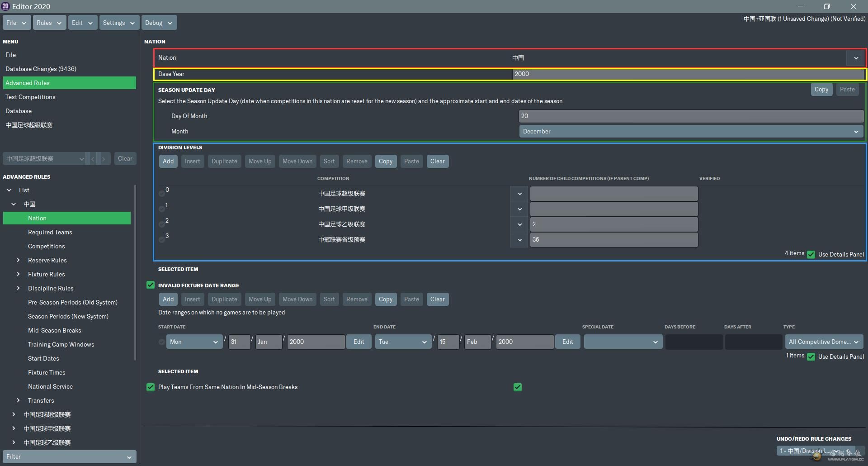Edit the start date
Screen dimensions: 868x466
point(359,342)
